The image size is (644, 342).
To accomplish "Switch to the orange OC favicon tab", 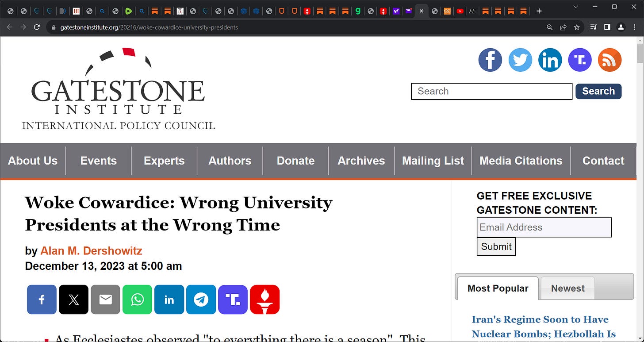I will pyautogui.click(x=447, y=11).
